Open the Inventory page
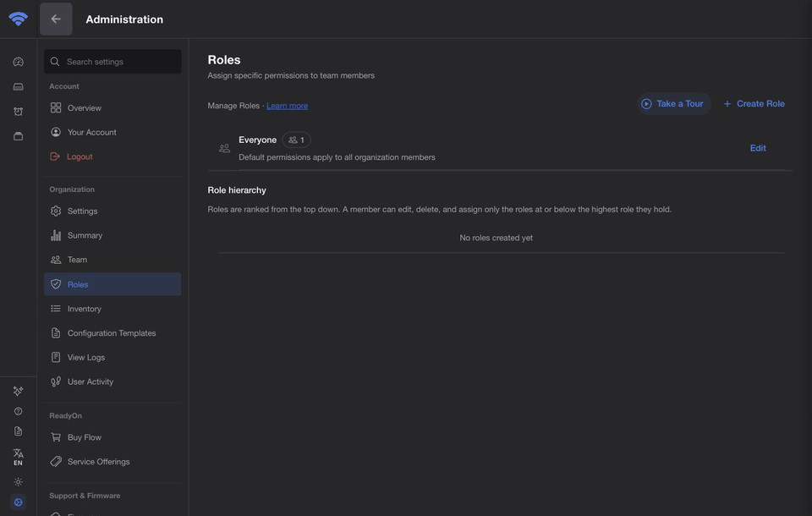 [112, 309]
